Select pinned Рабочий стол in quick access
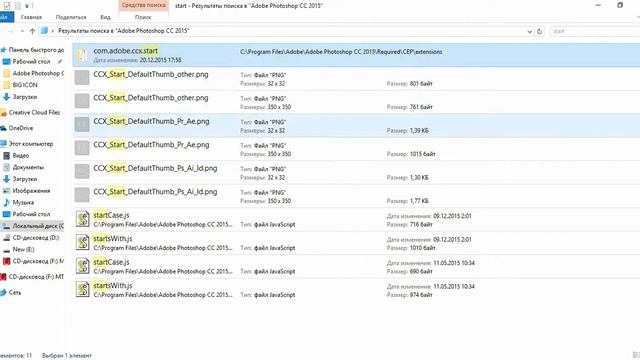The width and height of the screenshot is (640, 360). [31, 62]
